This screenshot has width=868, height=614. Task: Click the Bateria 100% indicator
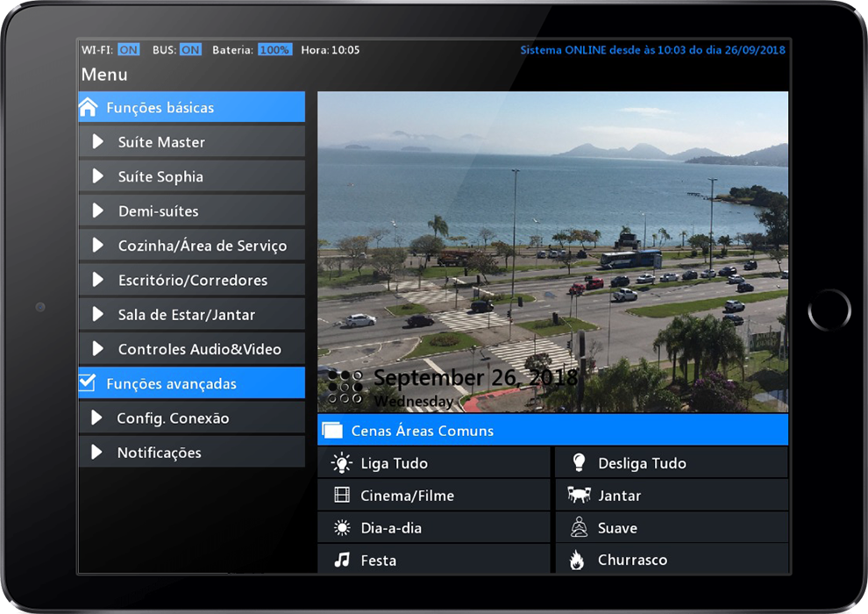pos(274,50)
